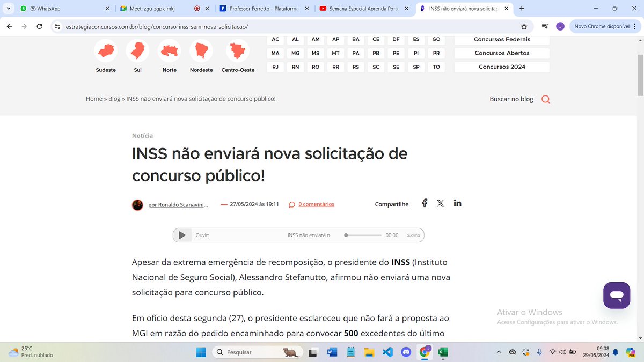Open Excel from the taskbar
Viewport: 644px width, 362px height.
coord(443,352)
